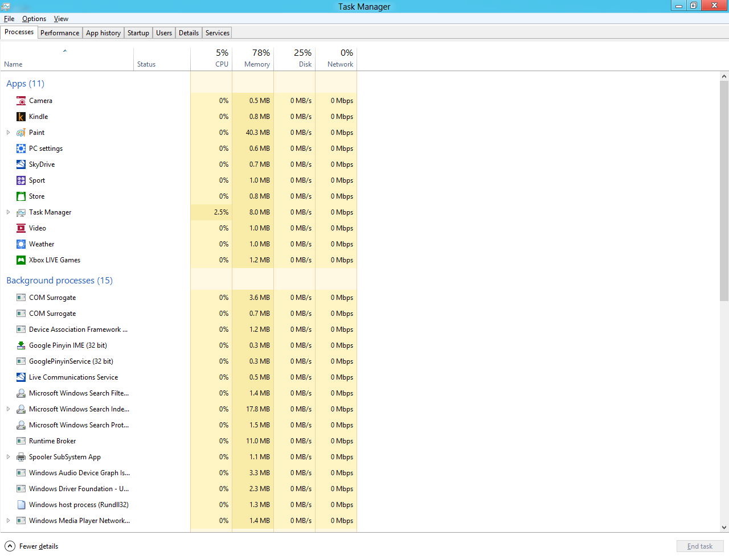Switch to the Details tab
729x560 pixels.
coord(189,33)
